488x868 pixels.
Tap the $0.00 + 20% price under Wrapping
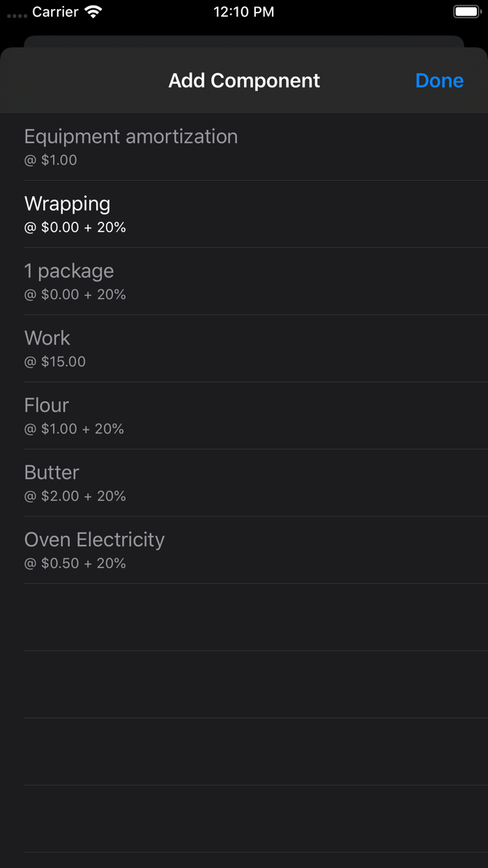click(75, 227)
